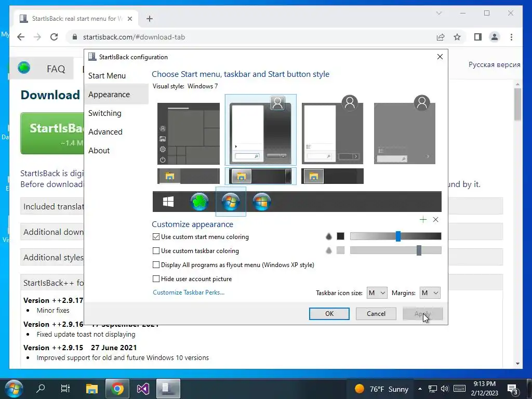Show hidden system tray icons
The height and width of the screenshot is (399, 532).
[x=420, y=389]
